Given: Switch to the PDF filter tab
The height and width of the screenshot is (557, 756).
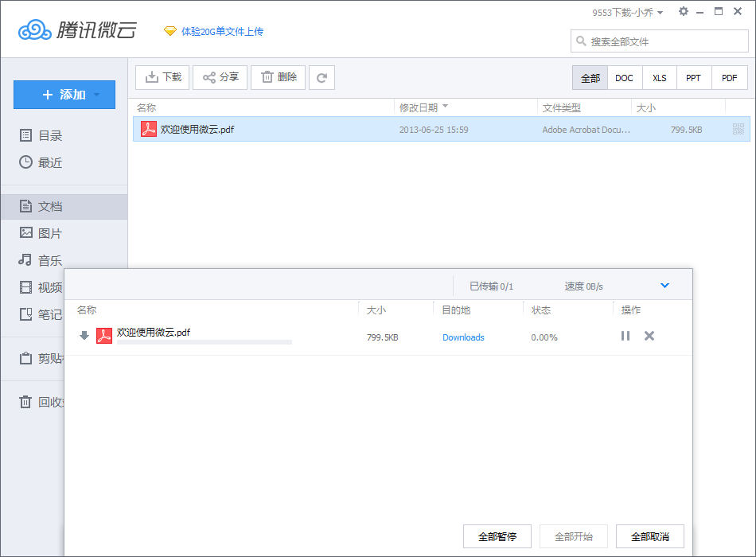Looking at the screenshot, I should [x=729, y=78].
